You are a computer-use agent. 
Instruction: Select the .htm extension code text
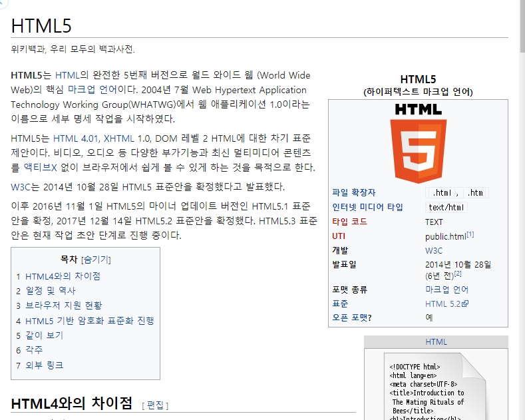[x=475, y=192]
